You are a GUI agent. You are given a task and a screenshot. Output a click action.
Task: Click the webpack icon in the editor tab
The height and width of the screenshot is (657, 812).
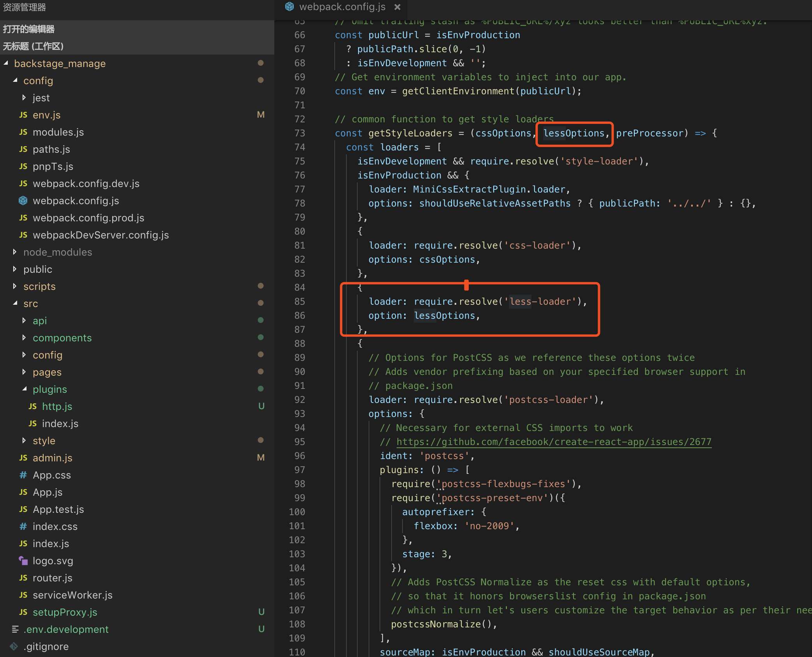[289, 7]
